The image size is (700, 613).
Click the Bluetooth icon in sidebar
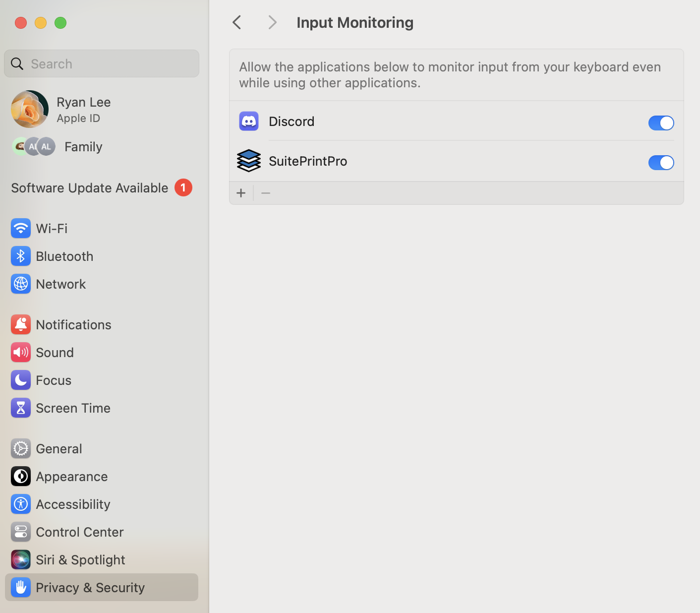(21, 256)
